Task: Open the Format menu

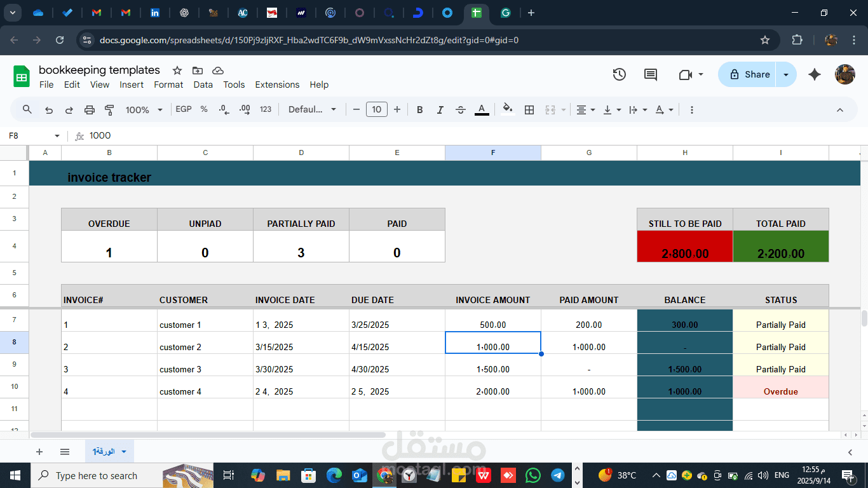Action: coord(168,85)
